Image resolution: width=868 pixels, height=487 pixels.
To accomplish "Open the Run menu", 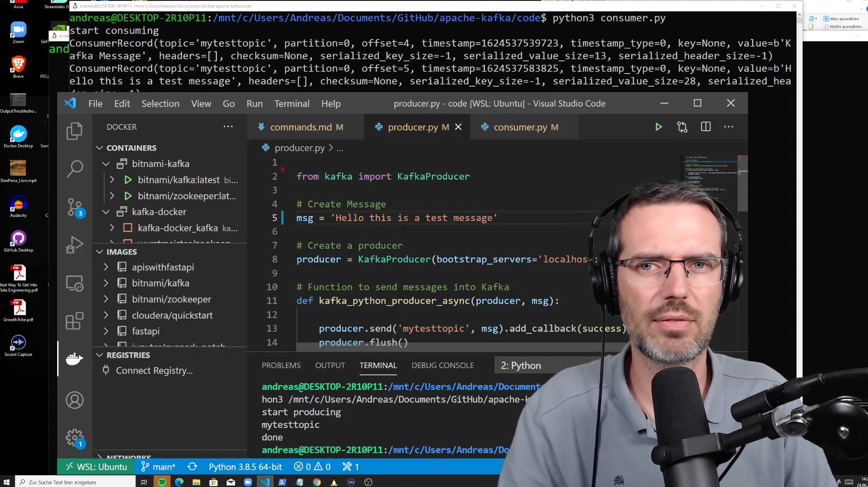I will 255,103.
